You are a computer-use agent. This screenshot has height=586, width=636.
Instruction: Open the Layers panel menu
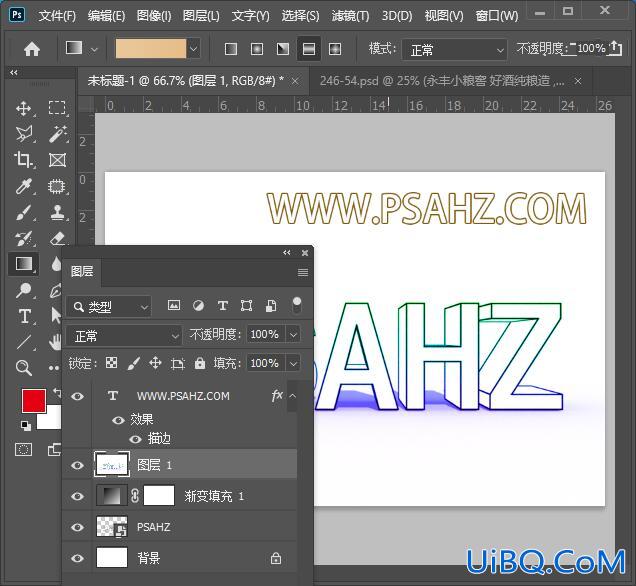[x=303, y=272]
